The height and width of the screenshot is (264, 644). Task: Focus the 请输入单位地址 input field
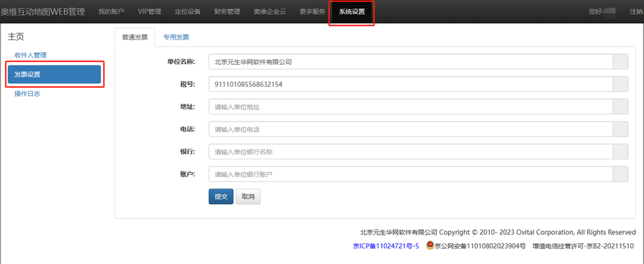coord(411,107)
